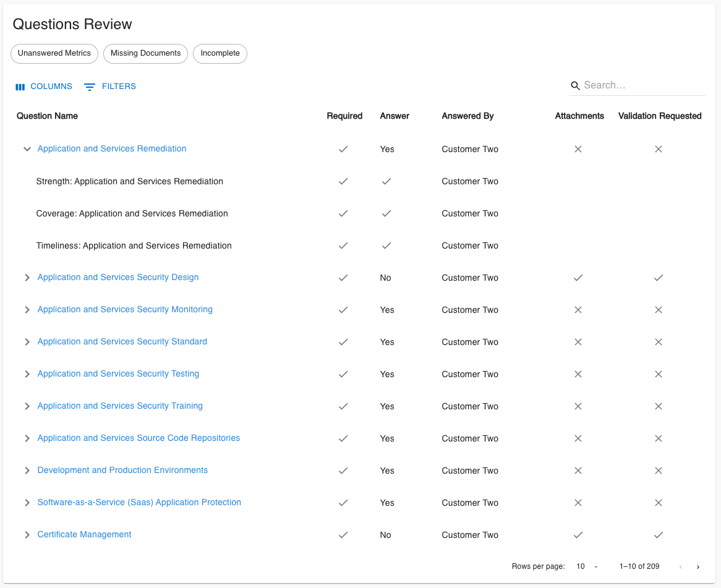The image size is (721, 588).
Task: Click the Required checkmark for Certificate Management
Action: click(x=343, y=535)
